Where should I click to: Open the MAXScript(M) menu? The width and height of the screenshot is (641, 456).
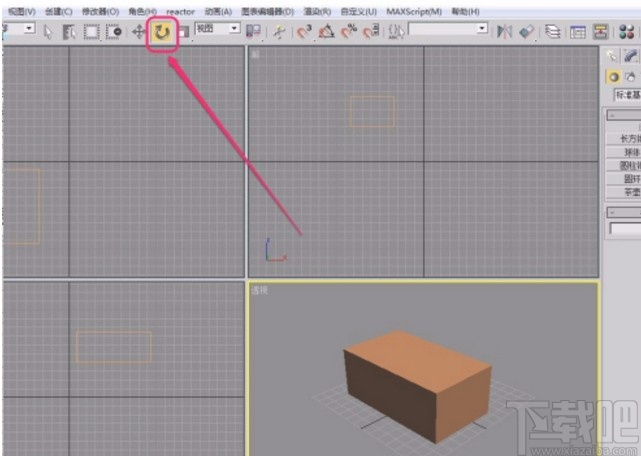[x=414, y=12]
